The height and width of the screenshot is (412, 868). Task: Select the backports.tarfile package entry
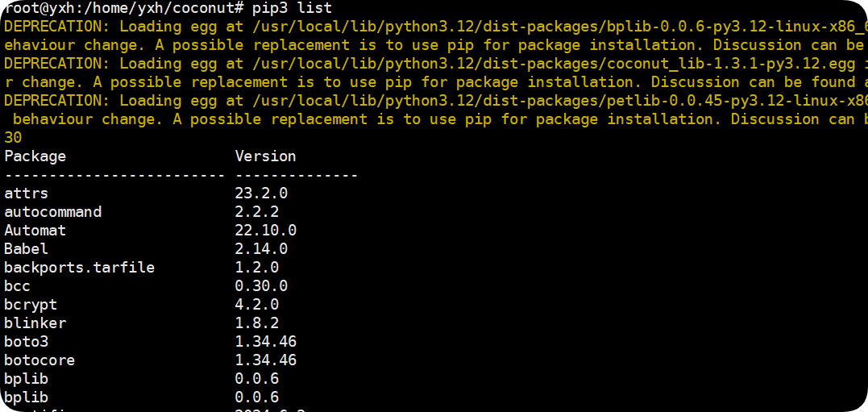click(79, 268)
